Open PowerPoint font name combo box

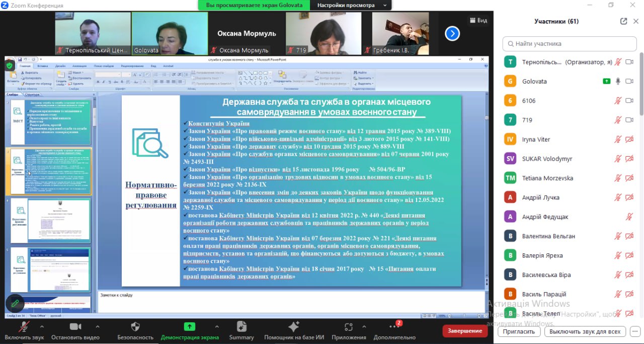tap(108, 75)
